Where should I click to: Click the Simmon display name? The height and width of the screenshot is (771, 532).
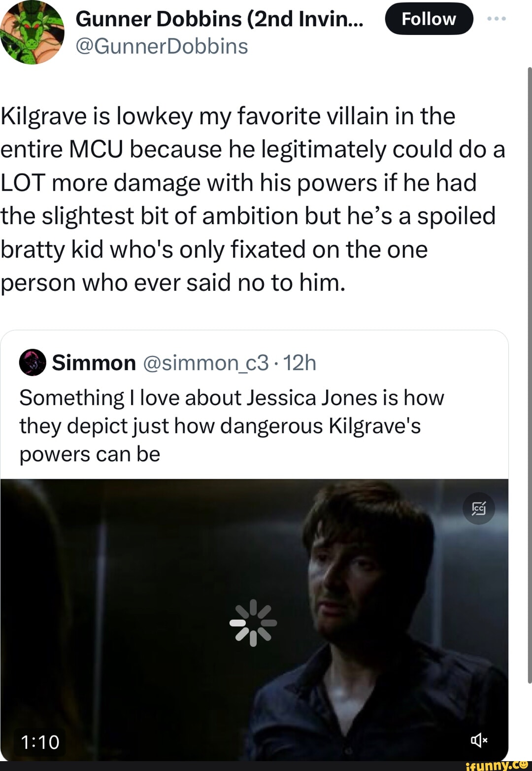coord(94,363)
